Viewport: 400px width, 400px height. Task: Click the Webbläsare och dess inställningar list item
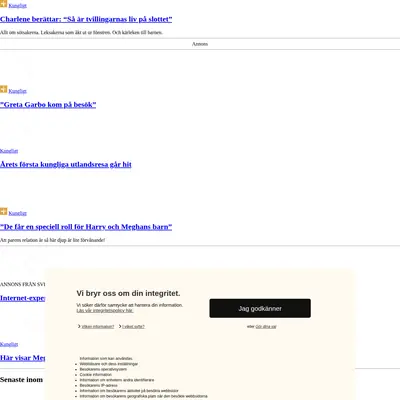point(109,364)
